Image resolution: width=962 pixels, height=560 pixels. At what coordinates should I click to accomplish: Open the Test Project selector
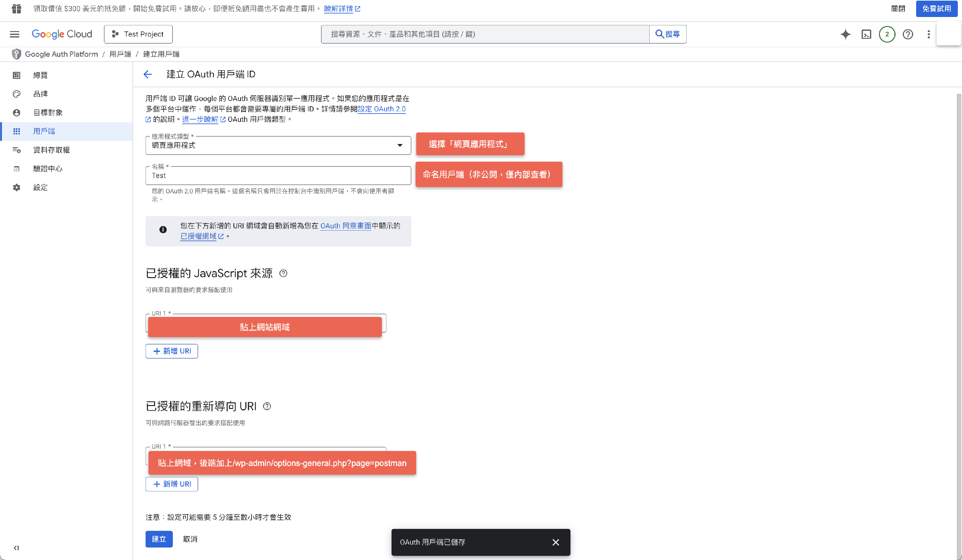click(138, 34)
